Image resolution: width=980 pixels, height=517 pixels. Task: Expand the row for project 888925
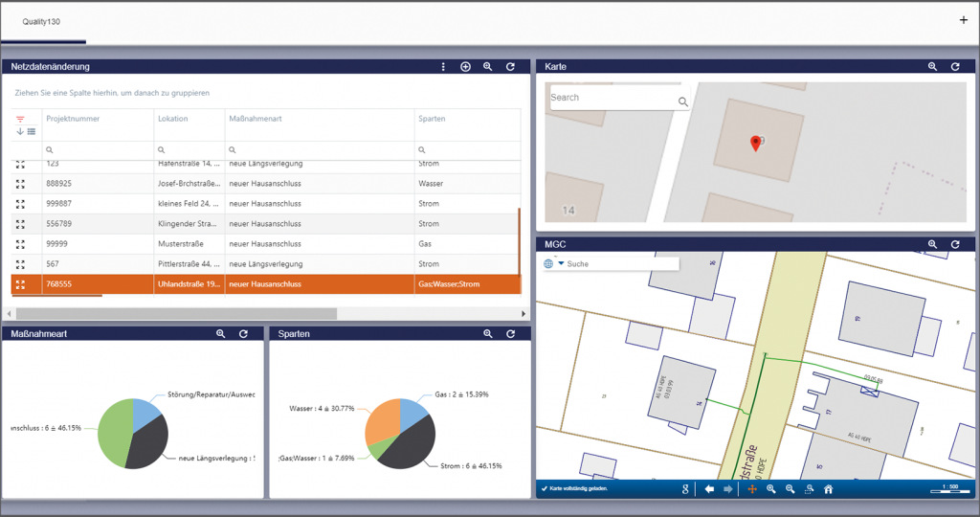[20, 184]
